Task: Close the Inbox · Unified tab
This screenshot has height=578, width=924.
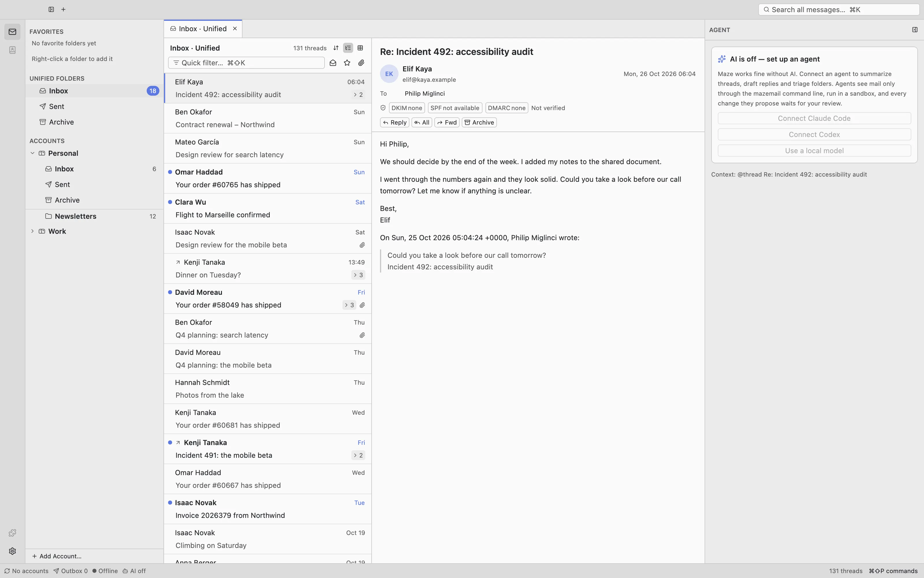Action: 235,29
